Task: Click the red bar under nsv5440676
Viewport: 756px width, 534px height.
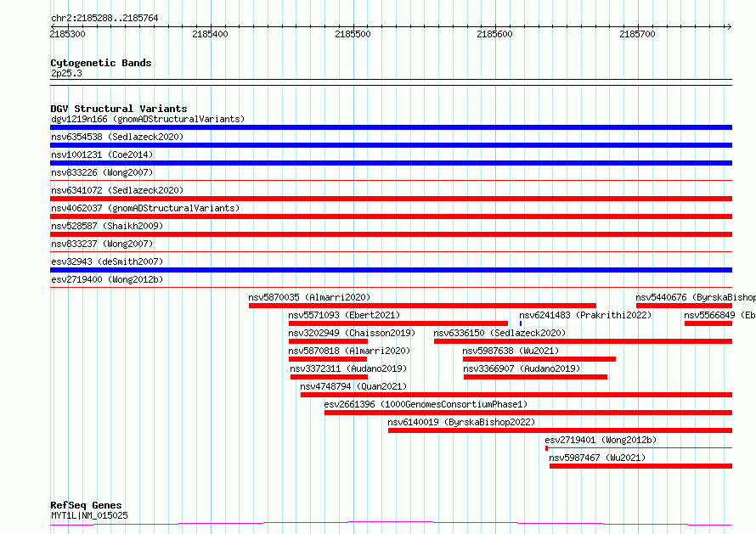Action: click(684, 306)
